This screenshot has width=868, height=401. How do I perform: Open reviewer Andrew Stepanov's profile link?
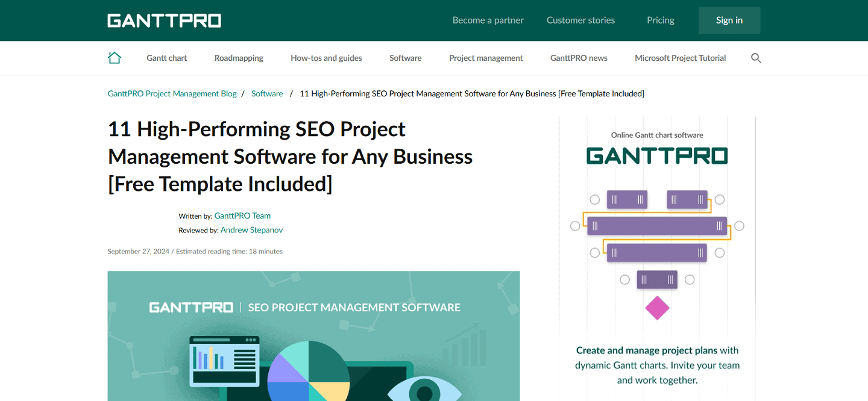pyautogui.click(x=251, y=229)
